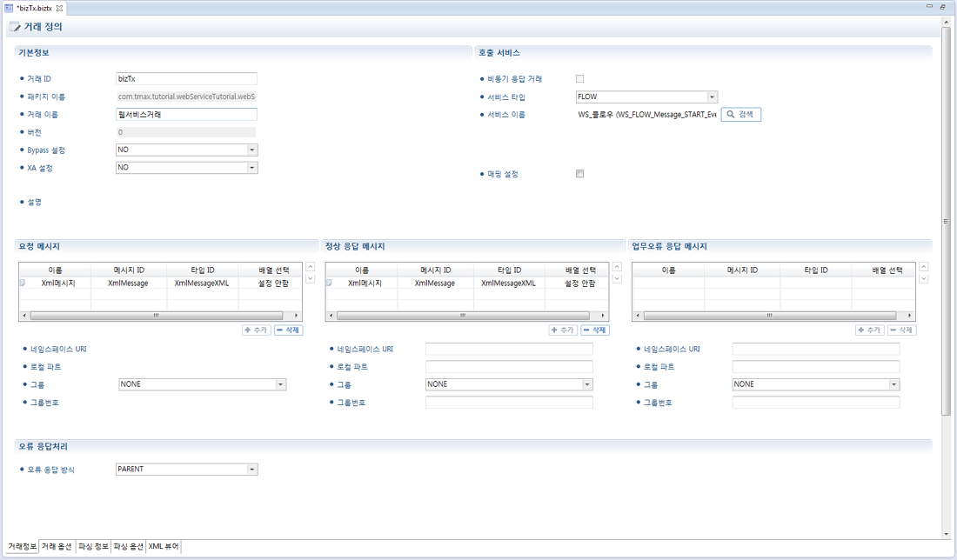Click move-down arrow beside 업무오류 응답 메시지 table

(923, 279)
